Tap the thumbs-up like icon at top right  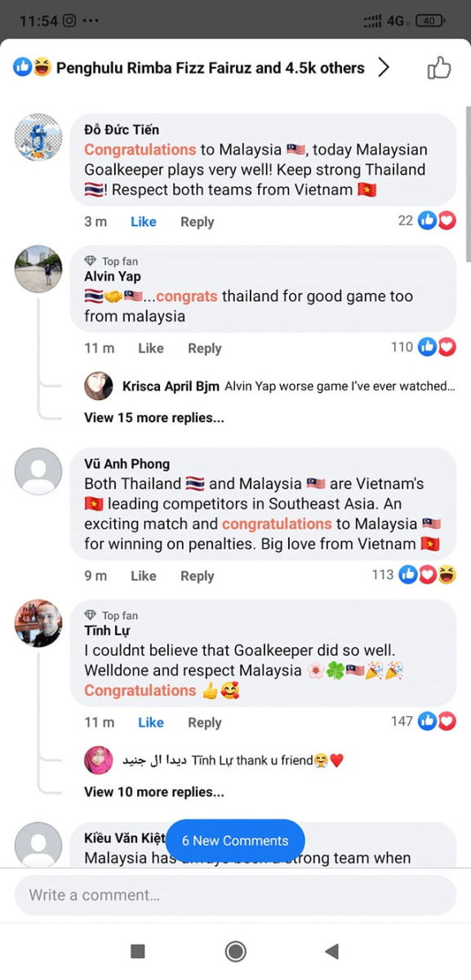439,68
